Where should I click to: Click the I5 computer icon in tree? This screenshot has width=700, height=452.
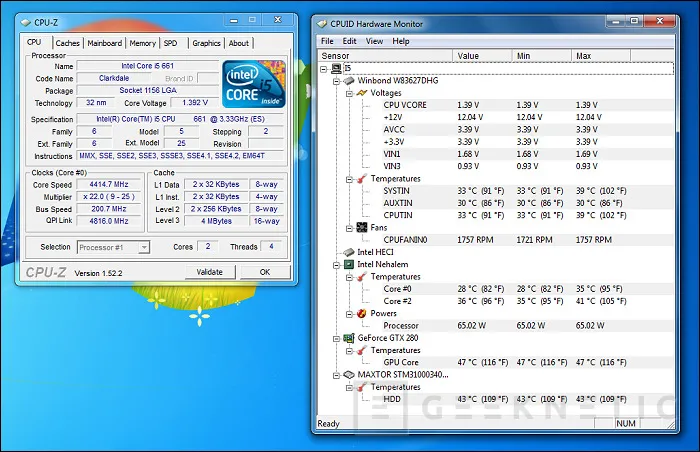[336, 68]
